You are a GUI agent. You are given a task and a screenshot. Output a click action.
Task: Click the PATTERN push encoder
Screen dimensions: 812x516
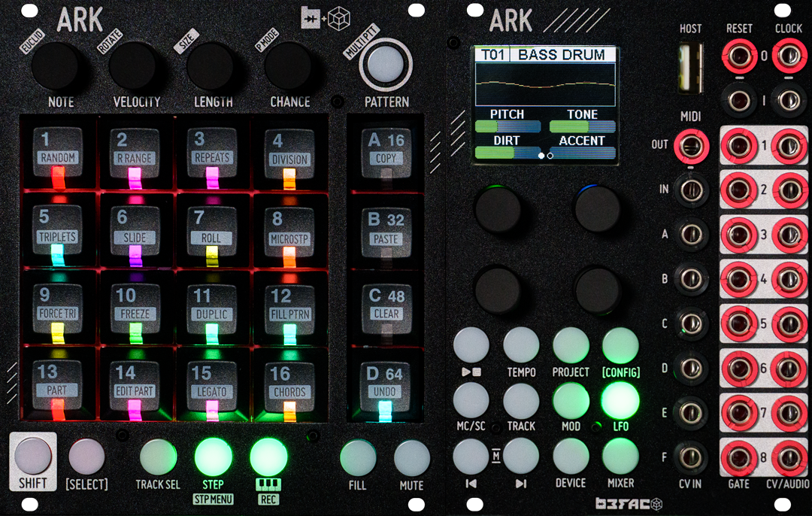click(386, 65)
